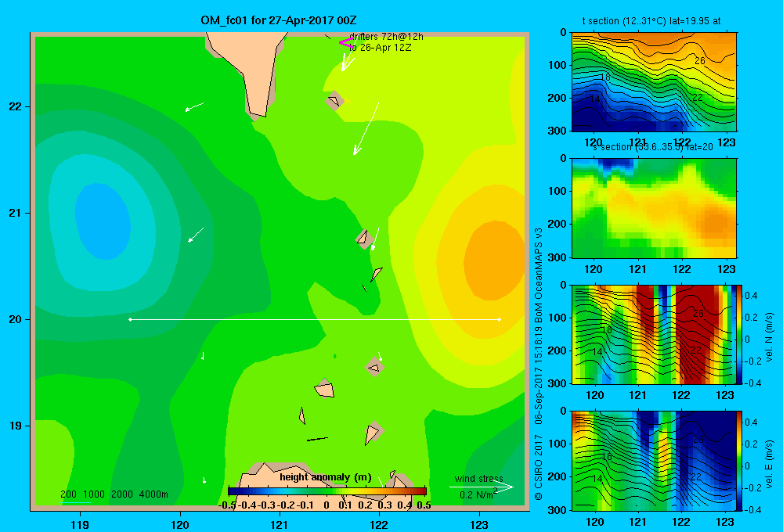
Task: Click the title OM_fc01 for 27-Apr-2017 00Z
Action: [278, 20]
